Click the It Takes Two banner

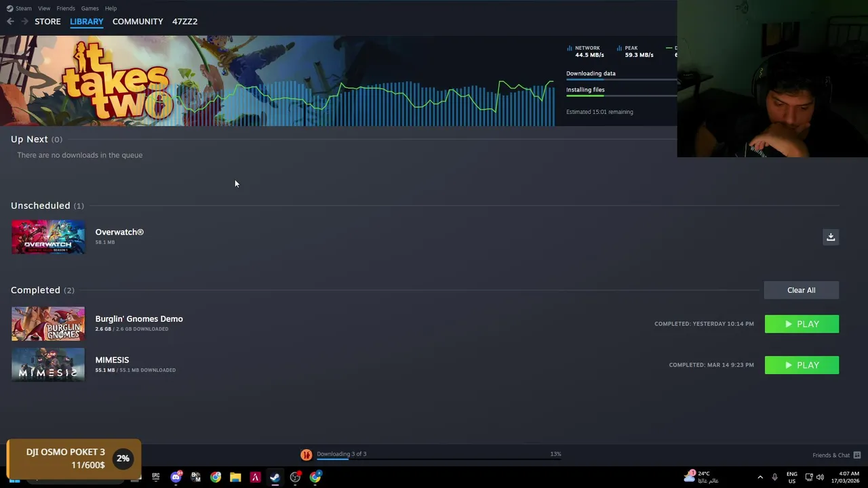tap(277, 81)
